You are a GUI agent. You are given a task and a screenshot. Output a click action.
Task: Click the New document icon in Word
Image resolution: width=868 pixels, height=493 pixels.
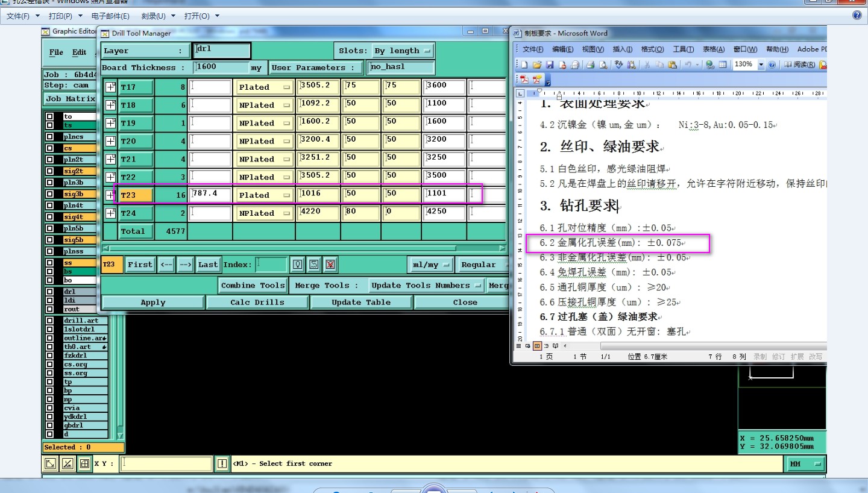tap(524, 64)
